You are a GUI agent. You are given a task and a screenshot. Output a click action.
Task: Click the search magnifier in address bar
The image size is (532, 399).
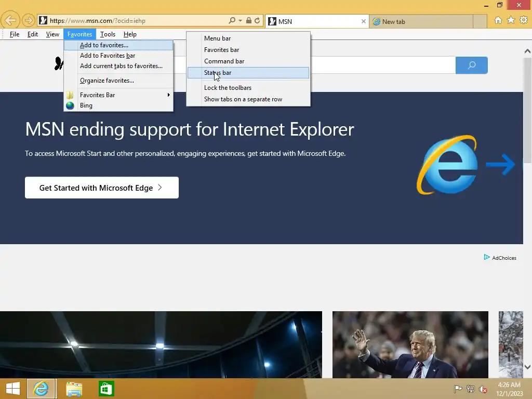(x=232, y=20)
